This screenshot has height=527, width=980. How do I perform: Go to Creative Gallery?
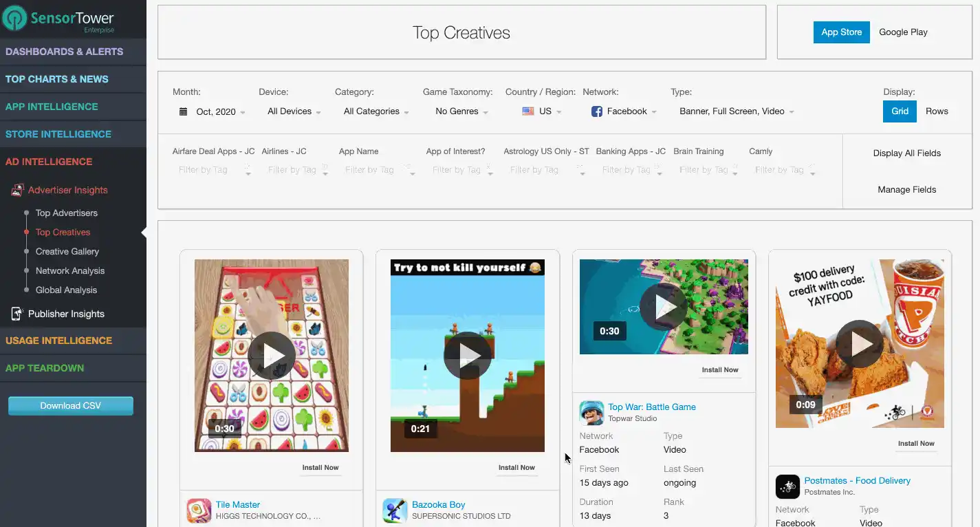click(67, 252)
